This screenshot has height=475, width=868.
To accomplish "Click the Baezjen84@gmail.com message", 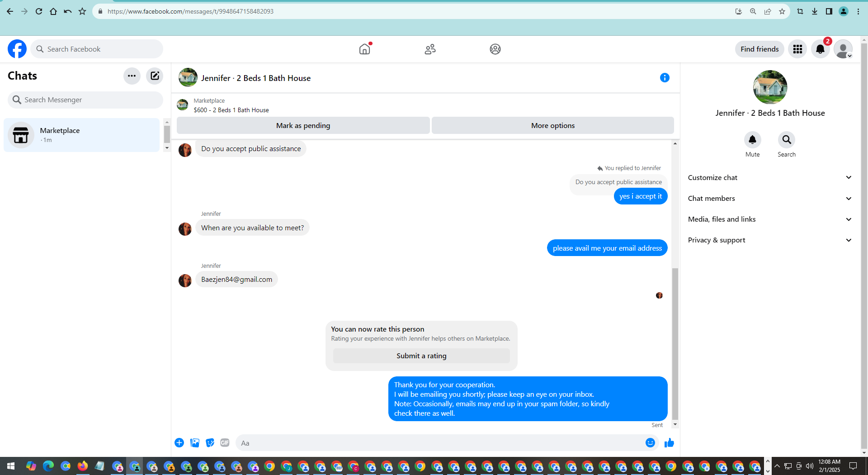I will pos(237,280).
